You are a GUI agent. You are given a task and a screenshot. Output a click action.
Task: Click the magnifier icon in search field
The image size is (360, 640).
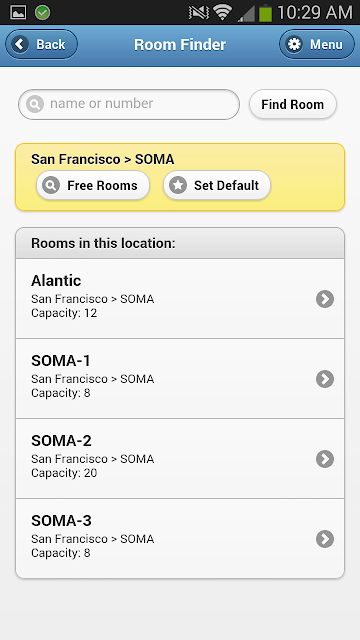35,104
